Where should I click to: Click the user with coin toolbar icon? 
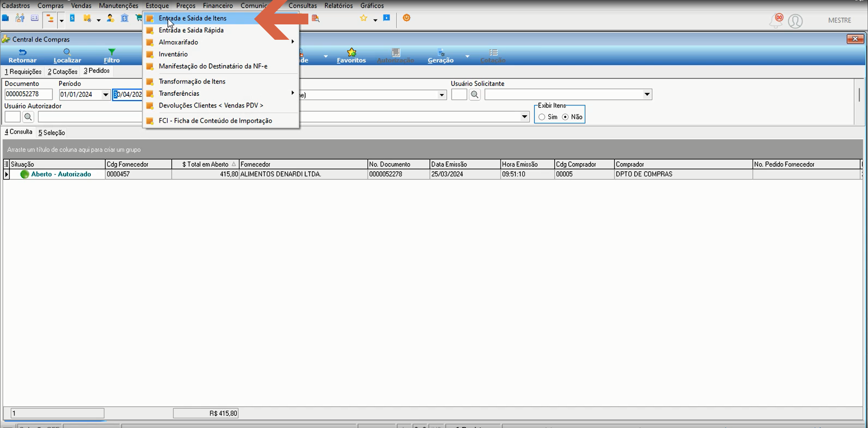[110, 19]
